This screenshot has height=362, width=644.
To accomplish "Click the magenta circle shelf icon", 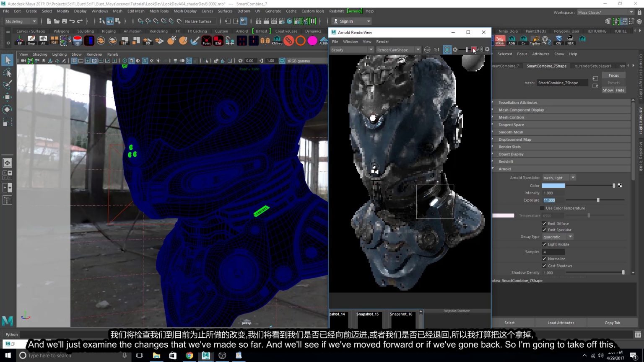I will point(312,41).
